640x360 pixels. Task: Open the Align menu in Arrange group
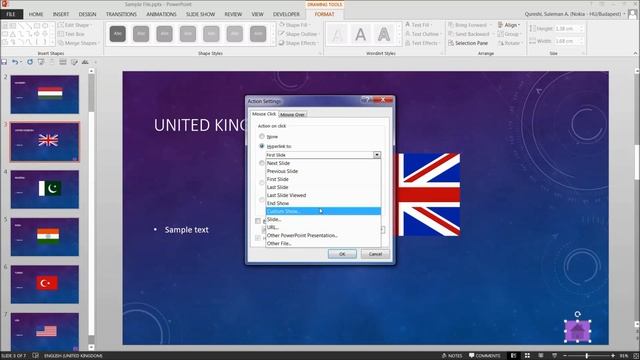(x=509, y=25)
